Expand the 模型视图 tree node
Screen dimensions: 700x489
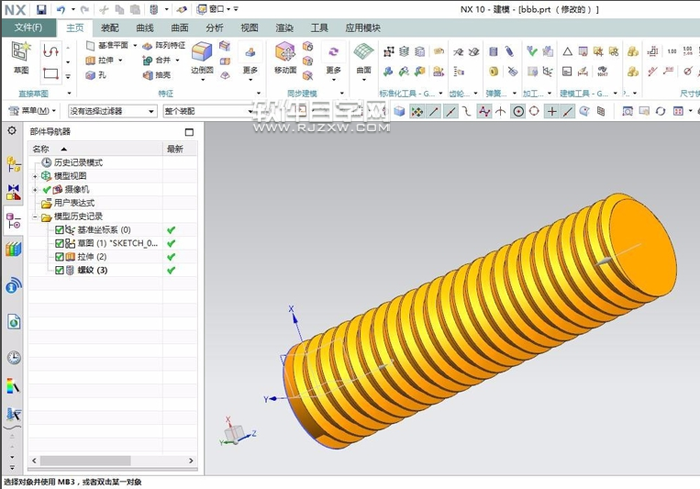tap(36, 176)
